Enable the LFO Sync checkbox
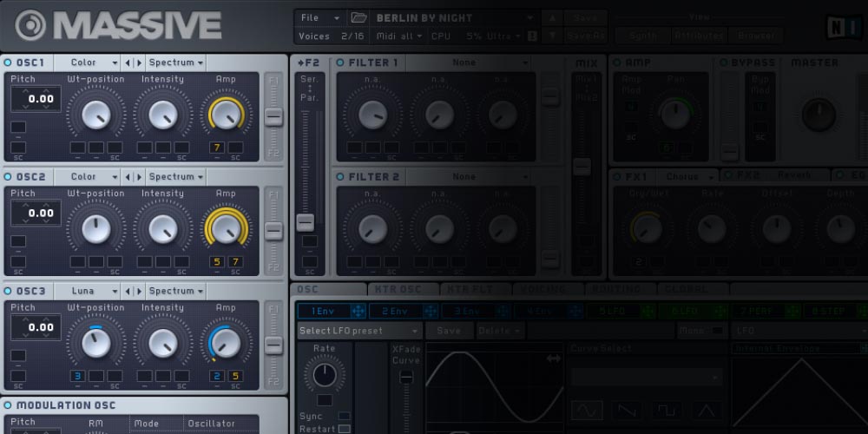Image resolution: width=868 pixels, height=434 pixels. pos(345,417)
